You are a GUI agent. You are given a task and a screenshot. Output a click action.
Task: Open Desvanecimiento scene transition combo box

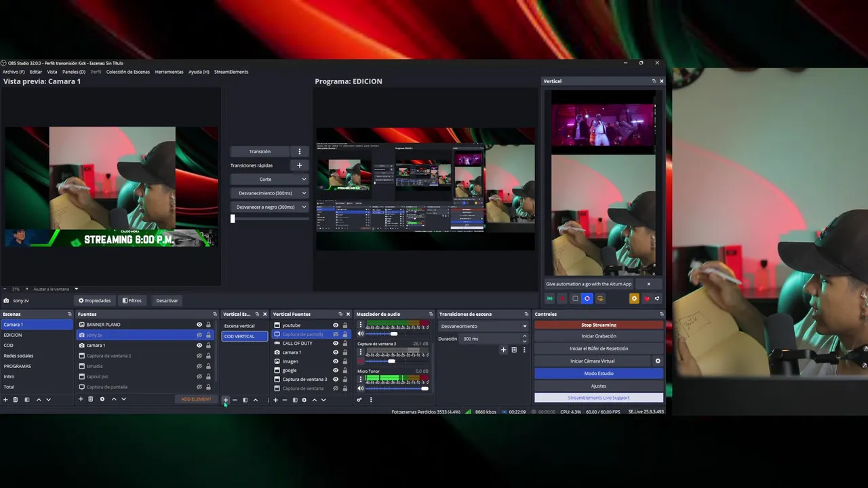[484, 326]
